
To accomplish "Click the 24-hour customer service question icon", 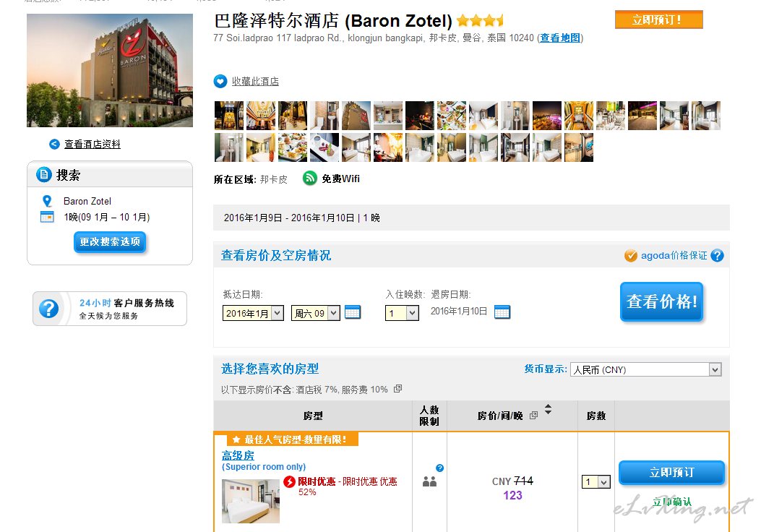I will tap(48, 309).
